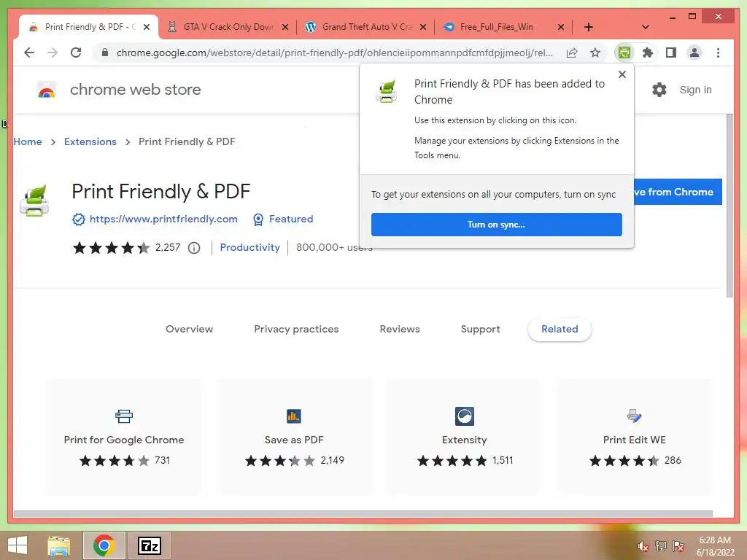Viewport: 747px width, 560px height.
Task: Click the browser forward arrow
Action: click(53, 52)
